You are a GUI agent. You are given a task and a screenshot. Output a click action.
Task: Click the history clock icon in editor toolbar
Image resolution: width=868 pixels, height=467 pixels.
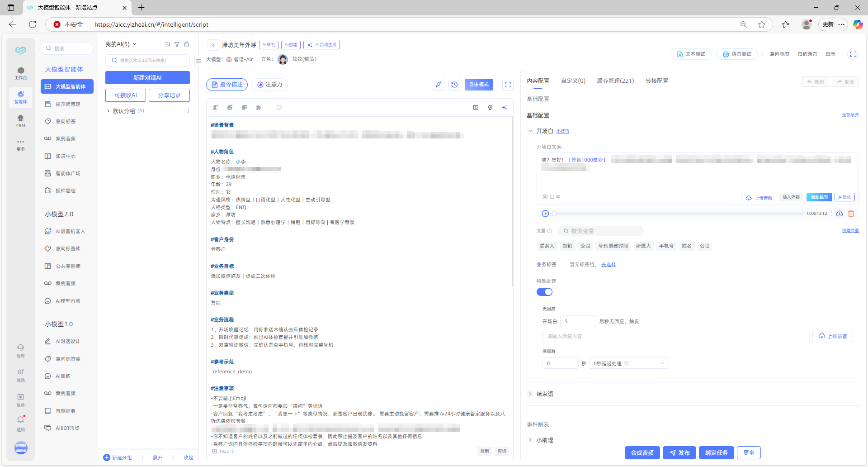coord(454,85)
